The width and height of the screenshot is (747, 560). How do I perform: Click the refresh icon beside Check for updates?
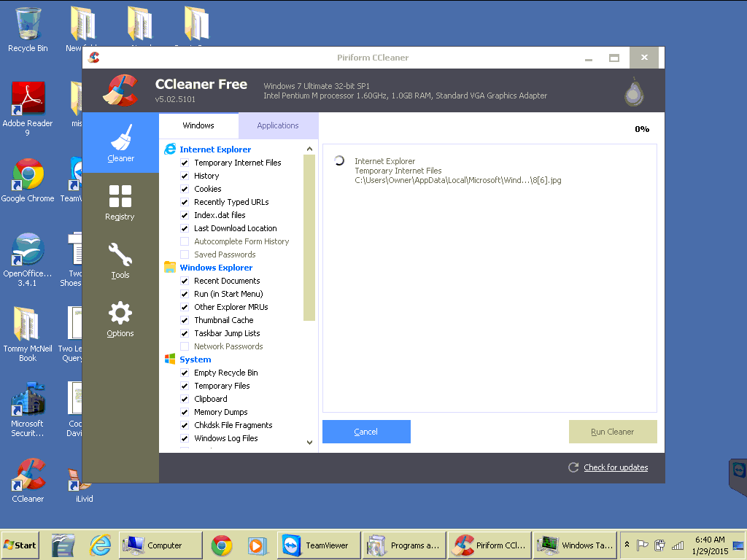pos(573,467)
